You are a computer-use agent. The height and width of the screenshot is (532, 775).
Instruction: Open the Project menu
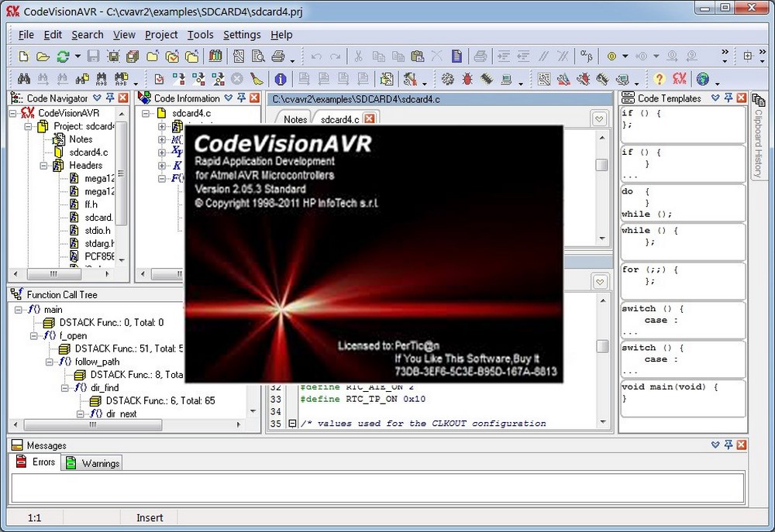pyautogui.click(x=161, y=35)
